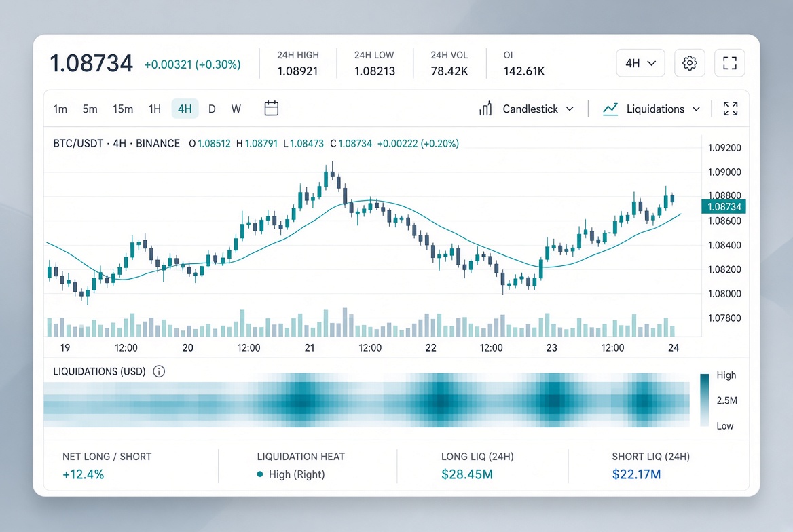Click the Liquidation Heat status dot
The width and height of the screenshot is (793, 532).
pyautogui.click(x=260, y=474)
